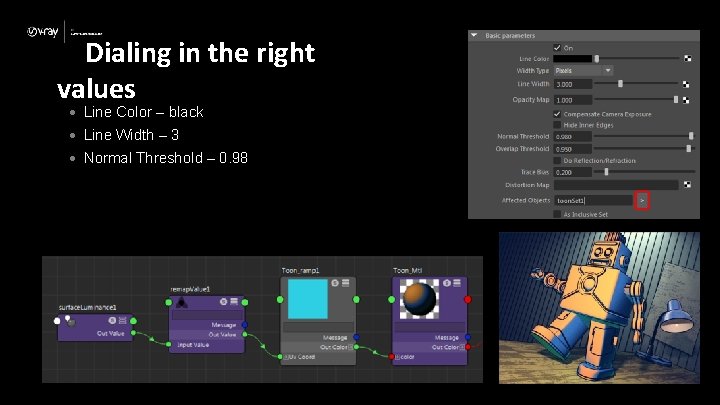
Task: Expand Toon_Mtl color attribute plus box
Action: coord(397,357)
